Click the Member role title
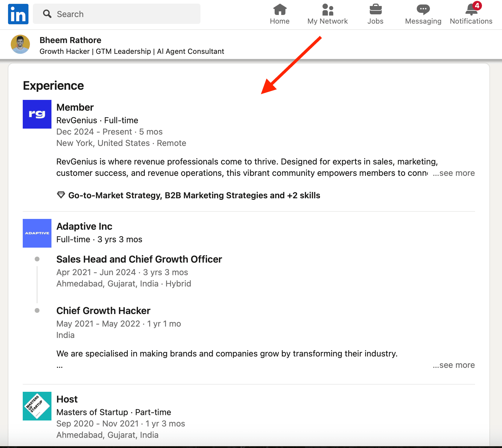The width and height of the screenshot is (502, 448). 75,107
